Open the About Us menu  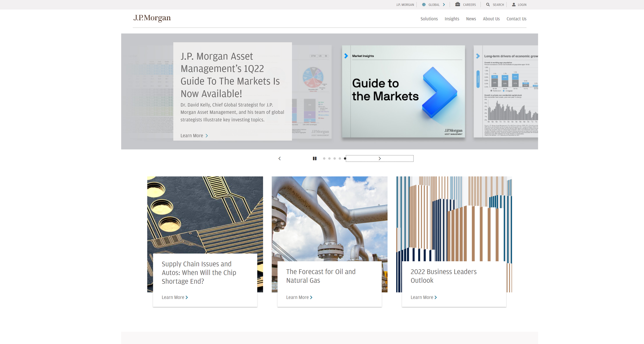point(491,19)
